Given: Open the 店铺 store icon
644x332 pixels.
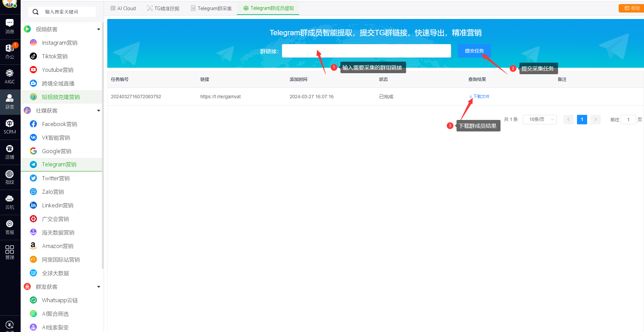Looking at the screenshot, I should coord(10,152).
